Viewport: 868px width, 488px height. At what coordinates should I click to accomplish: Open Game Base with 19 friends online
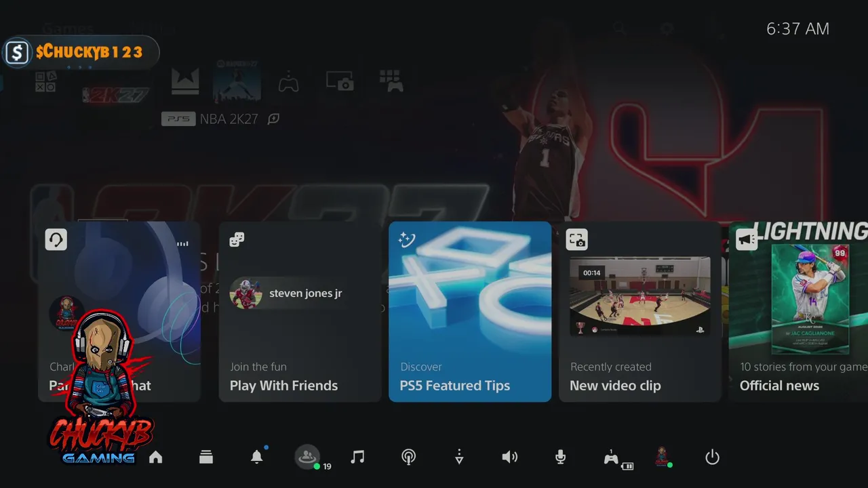tap(308, 457)
